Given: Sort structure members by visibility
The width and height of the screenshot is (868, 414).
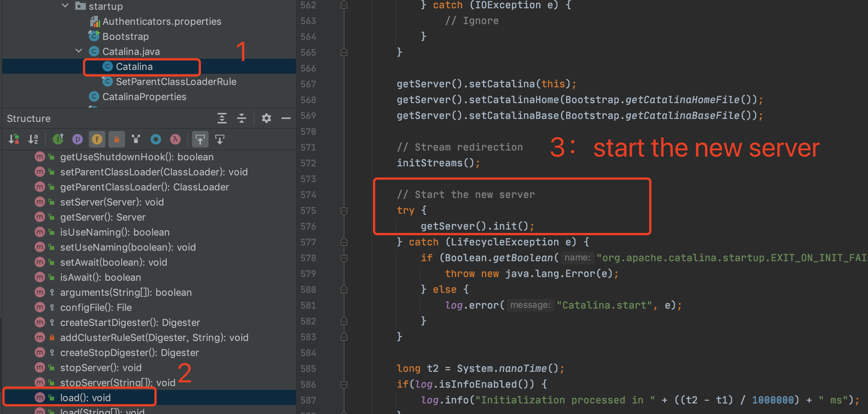Looking at the screenshot, I should (14, 139).
